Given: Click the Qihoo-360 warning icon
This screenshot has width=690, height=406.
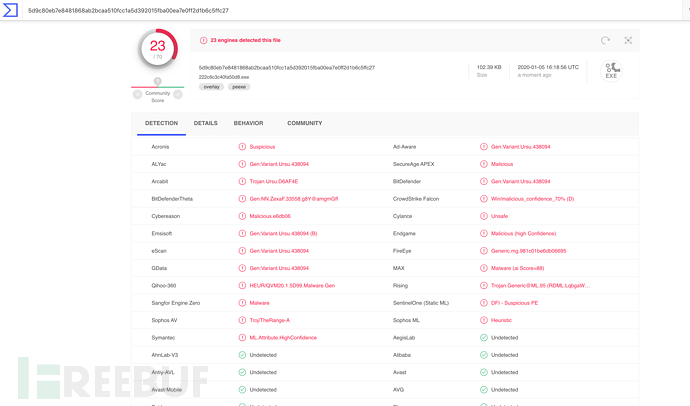Looking at the screenshot, I should pyautogui.click(x=242, y=285).
